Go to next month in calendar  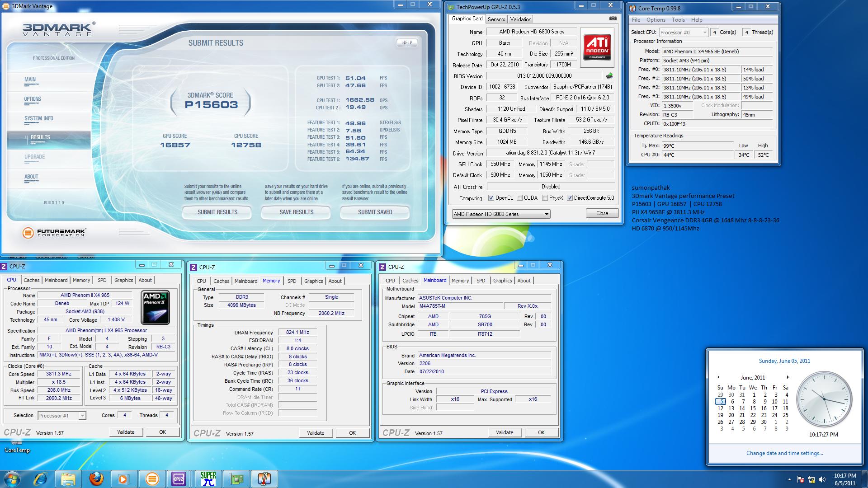(788, 377)
